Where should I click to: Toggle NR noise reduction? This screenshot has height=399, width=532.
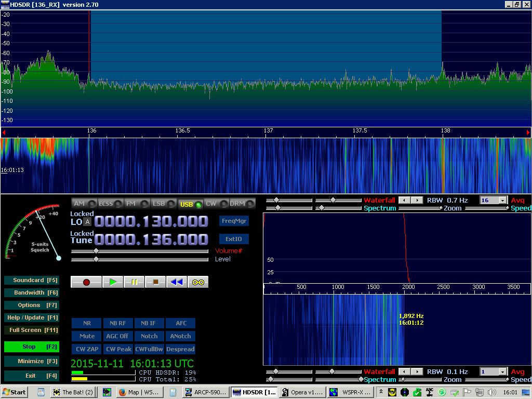click(x=87, y=323)
